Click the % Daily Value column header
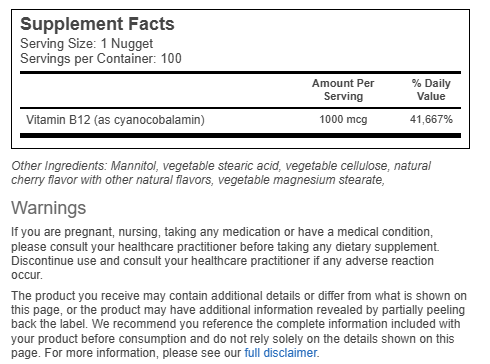 431,90
